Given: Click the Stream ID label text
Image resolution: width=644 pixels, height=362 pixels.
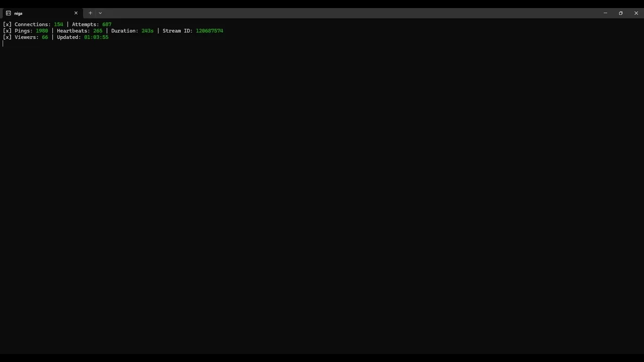Looking at the screenshot, I should click(x=178, y=31).
